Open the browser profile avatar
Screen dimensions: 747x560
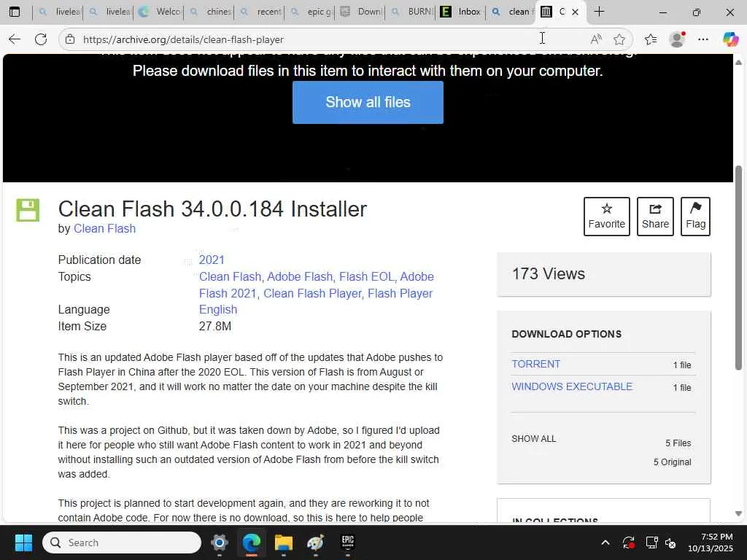click(677, 39)
